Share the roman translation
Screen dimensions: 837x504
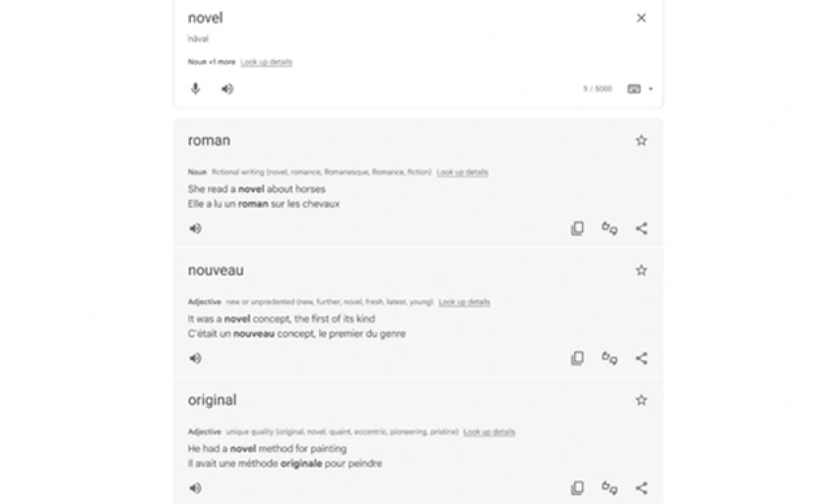click(x=642, y=228)
